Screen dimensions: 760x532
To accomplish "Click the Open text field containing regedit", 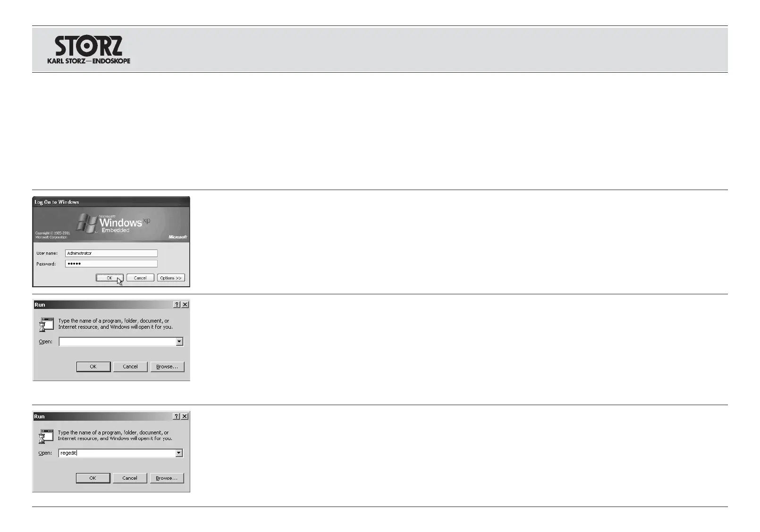I will coord(117,453).
